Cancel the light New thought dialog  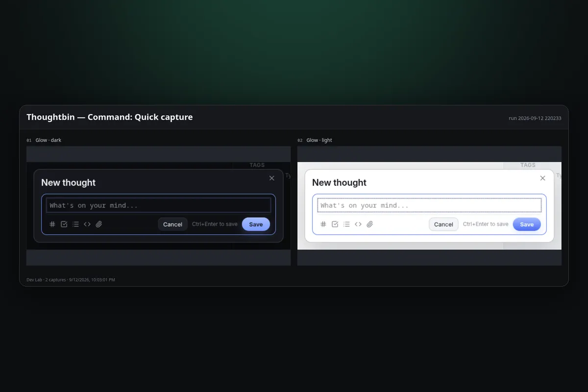coord(443,224)
